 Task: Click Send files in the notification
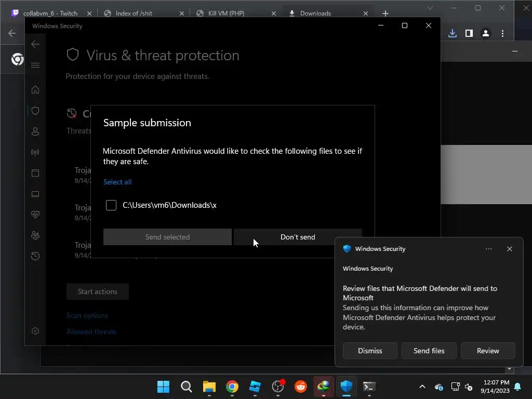(429, 351)
